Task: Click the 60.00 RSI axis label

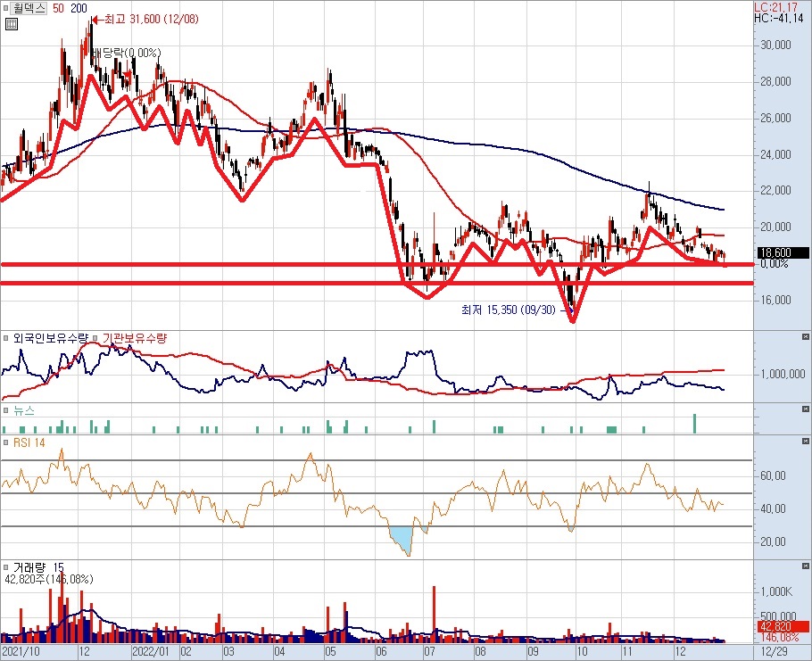Action: tap(773, 475)
